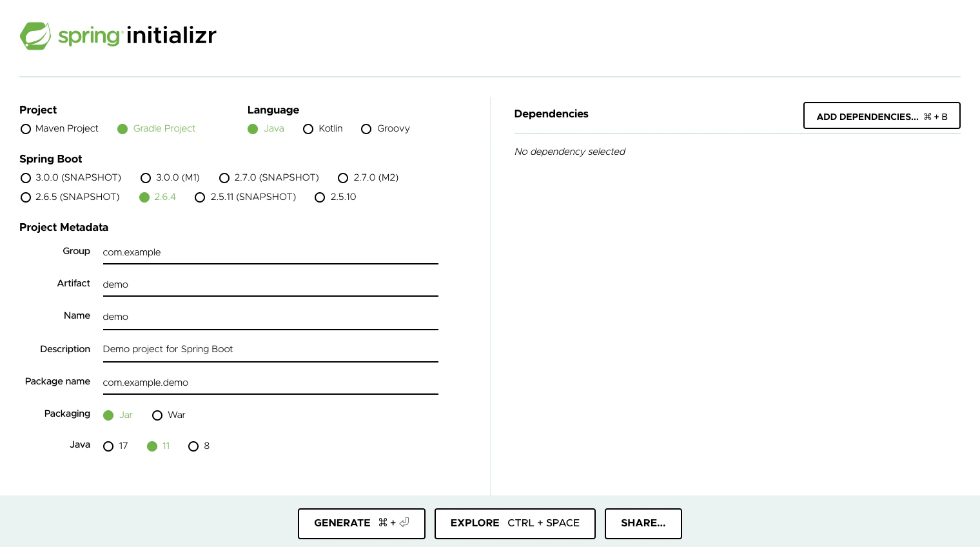Click the Spring leaf logo icon
Viewport: 980px width, 547px height.
point(35,36)
